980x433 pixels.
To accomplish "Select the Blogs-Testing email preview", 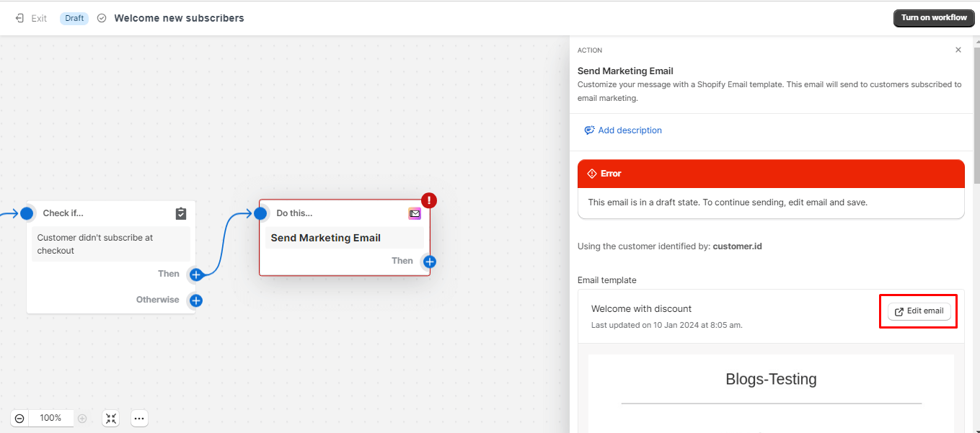I will 771,379.
